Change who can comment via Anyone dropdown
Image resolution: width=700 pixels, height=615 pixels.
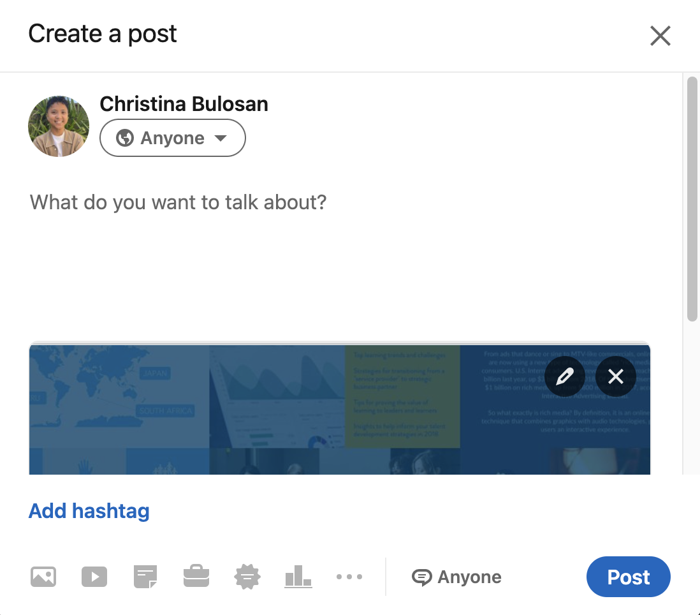[456, 577]
